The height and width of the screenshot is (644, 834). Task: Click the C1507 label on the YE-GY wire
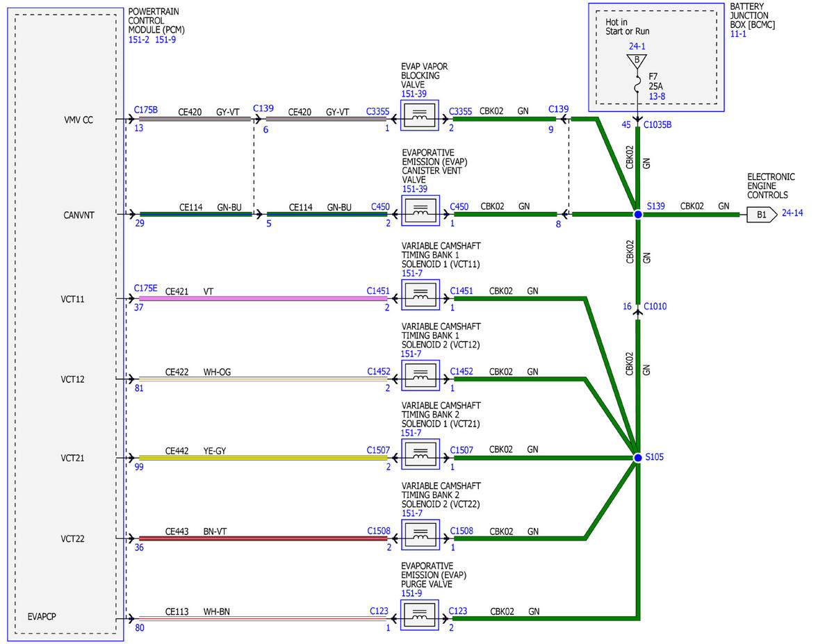coord(379,450)
